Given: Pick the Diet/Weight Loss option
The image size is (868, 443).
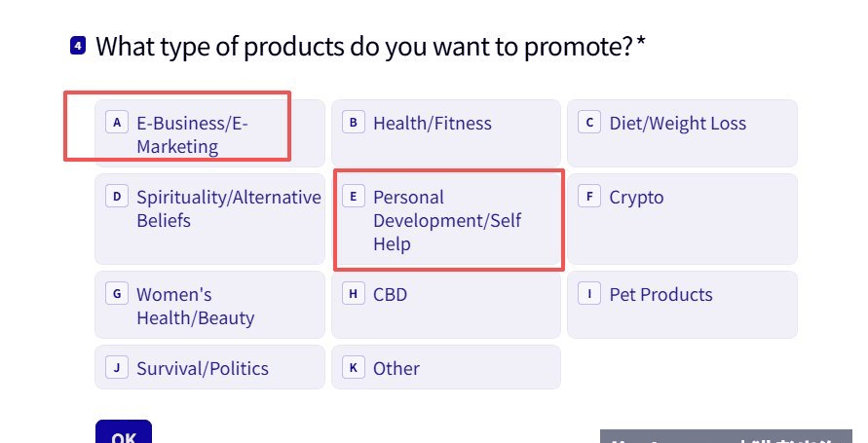Looking at the screenshot, I should point(682,133).
